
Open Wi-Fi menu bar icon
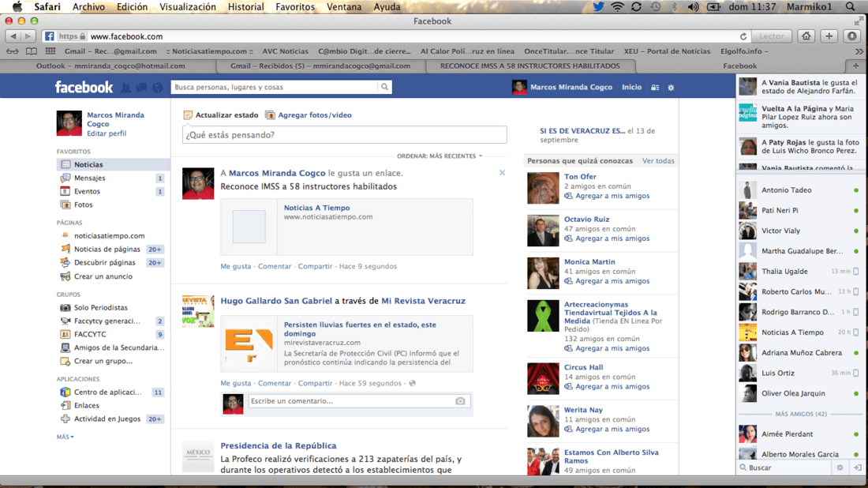[x=617, y=7]
